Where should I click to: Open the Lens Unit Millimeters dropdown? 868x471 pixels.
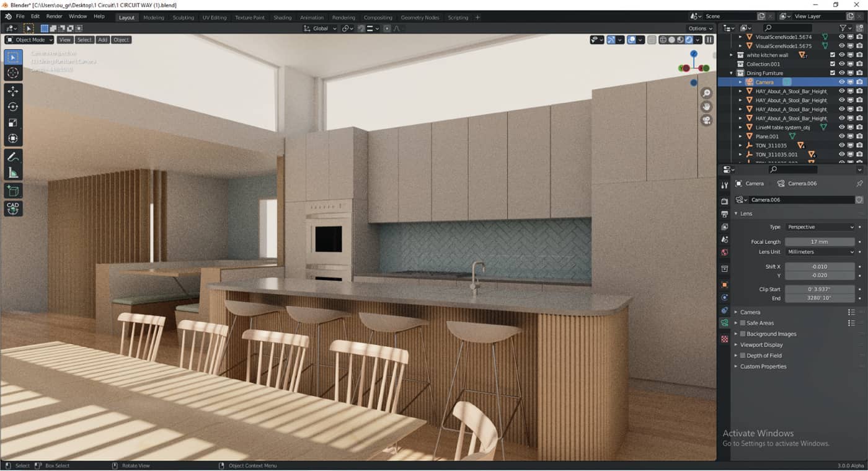[x=820, y=252]
